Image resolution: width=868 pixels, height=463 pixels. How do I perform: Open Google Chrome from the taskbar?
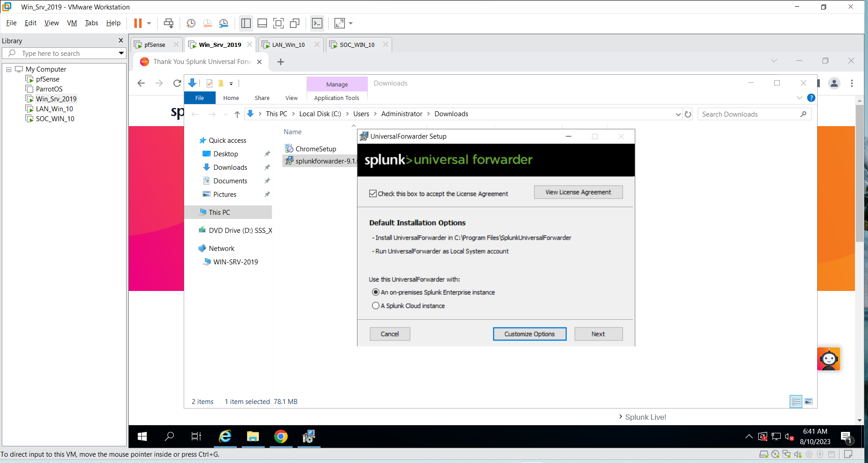click(x=280, y=436)
